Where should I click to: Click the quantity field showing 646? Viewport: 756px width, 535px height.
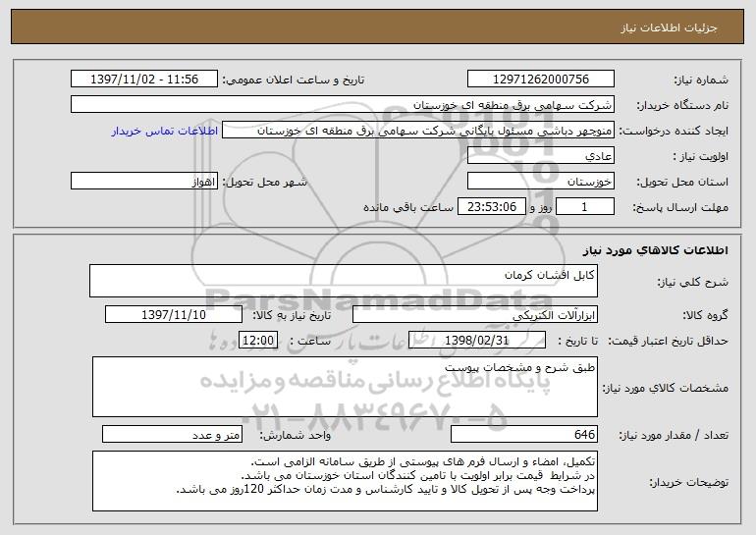(524, 434)
